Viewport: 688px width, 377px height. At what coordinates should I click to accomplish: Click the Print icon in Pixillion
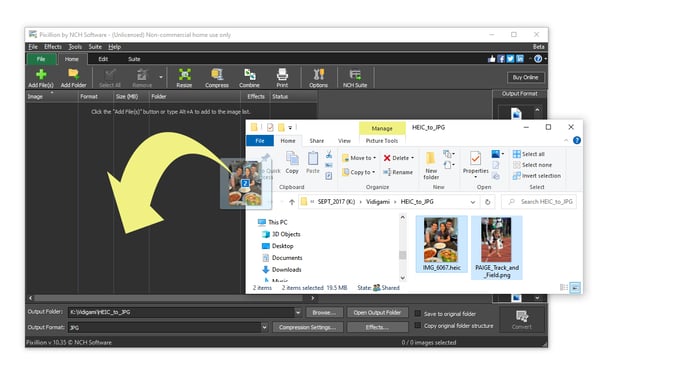click(282, 78)
